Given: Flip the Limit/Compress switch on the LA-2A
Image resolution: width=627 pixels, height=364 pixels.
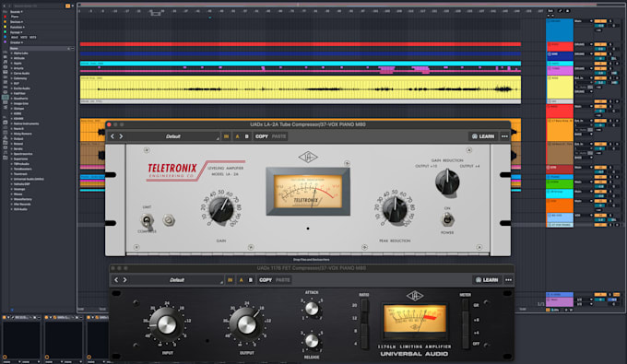Looking at the screenshot, I should tap(148, 221).
